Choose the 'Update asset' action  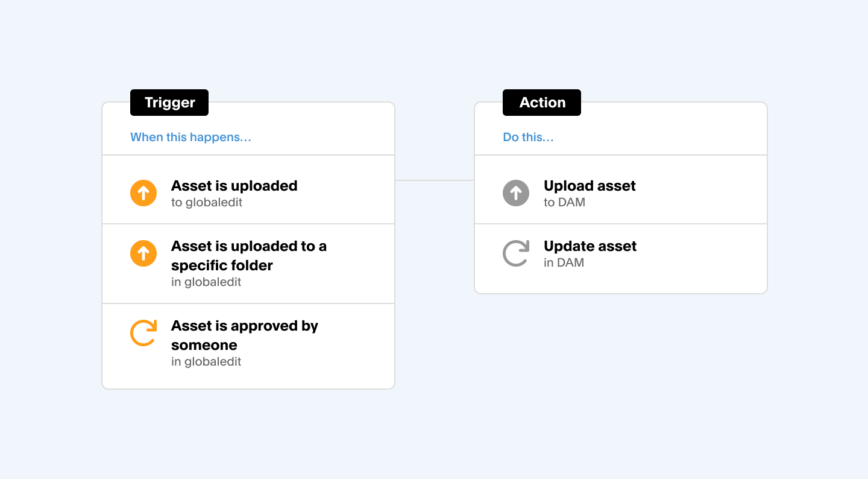(590, 246)
